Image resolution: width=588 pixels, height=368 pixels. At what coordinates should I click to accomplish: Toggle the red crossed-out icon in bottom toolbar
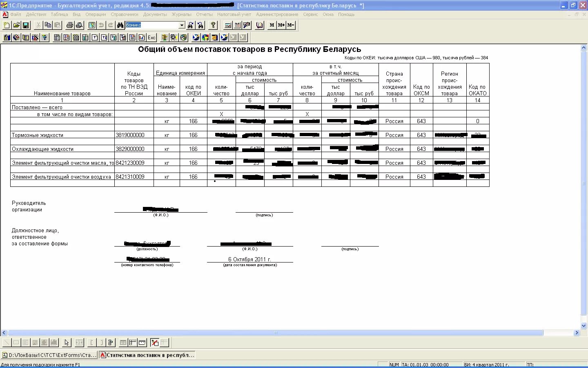(155, 343)
